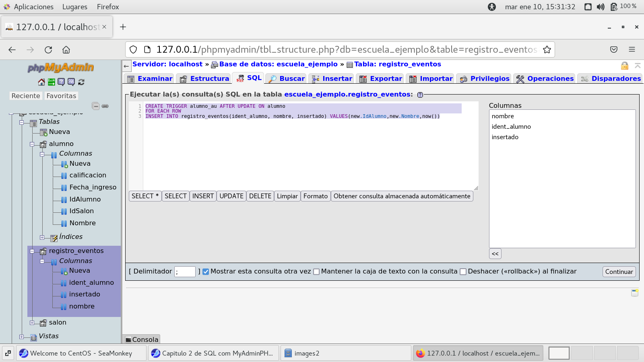Click inside the Delimitador input field
This screenshot has height=362, width=644.
click(x=185, y=271)
